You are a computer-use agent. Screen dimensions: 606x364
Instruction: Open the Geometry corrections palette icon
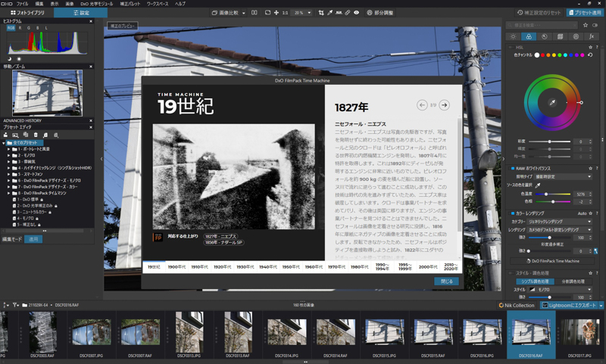pyautogui.click(x=560, y=36)
